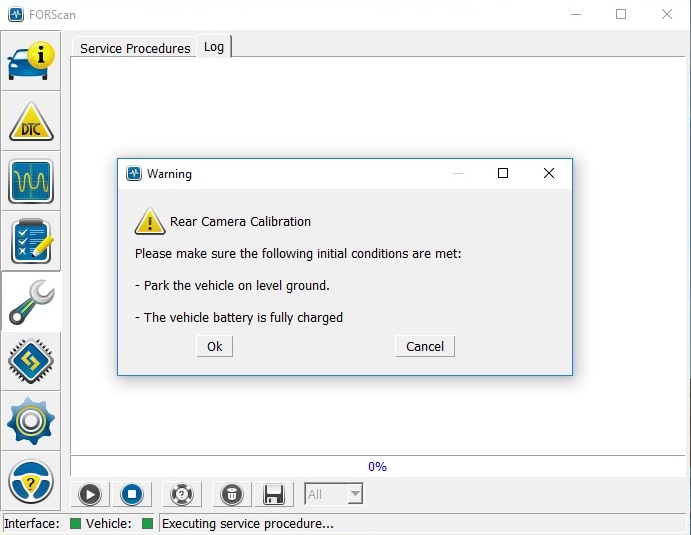691x535 pixels.
Task: Close the Warning dialog window
Action: (x=548, y=173)
